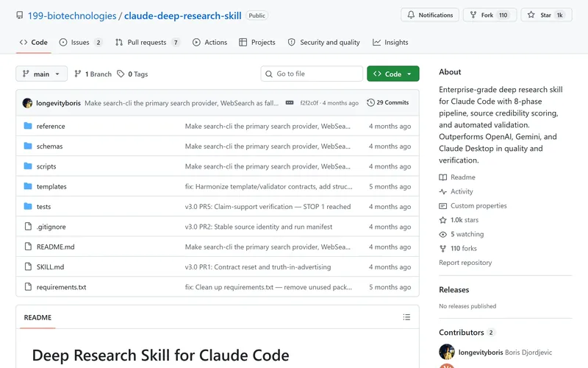Click the Notifications bell button
Screen dimensions: 588x368
pos(430,15)
